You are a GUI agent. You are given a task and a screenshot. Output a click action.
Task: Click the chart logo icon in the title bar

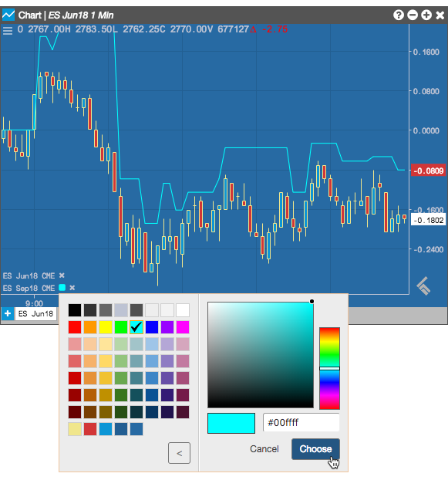(x=8, y=15)
